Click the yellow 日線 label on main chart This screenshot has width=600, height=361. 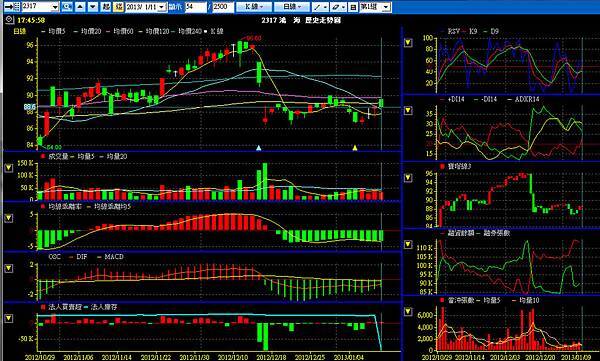click(x=20, y=31)
